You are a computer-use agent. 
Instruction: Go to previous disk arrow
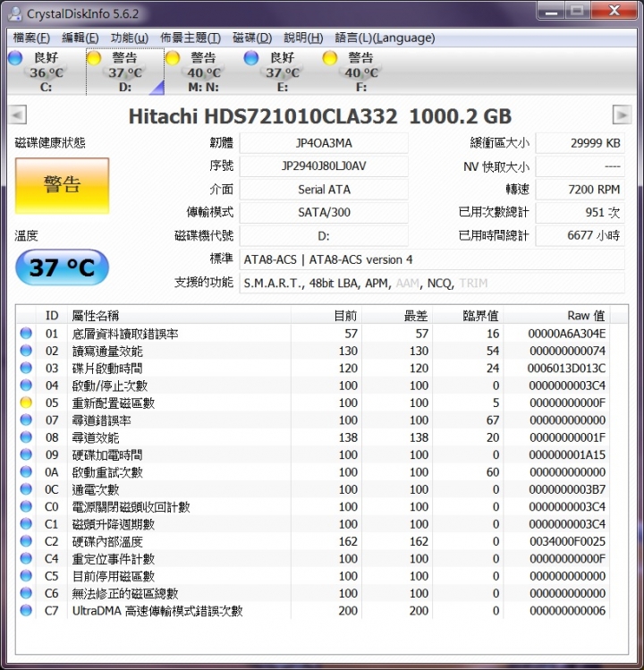pos(18,114)
